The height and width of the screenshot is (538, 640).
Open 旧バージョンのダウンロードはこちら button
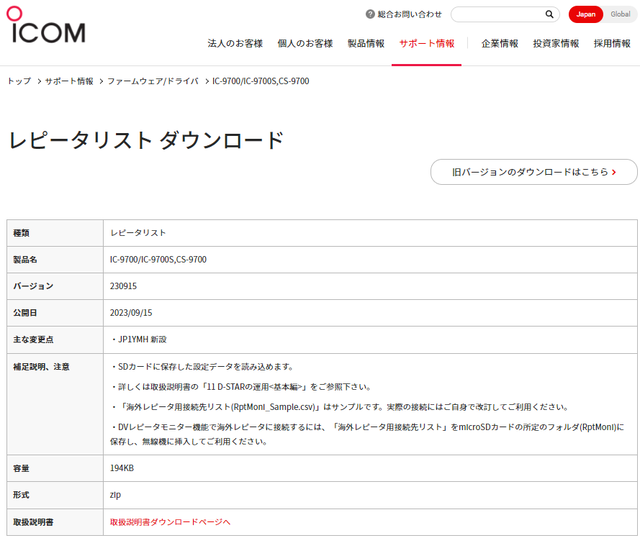[x=533, y=172]
